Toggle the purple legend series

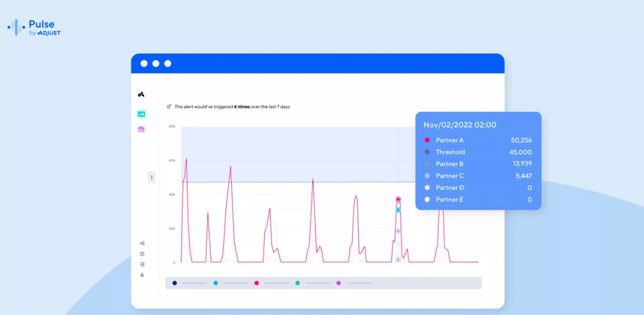pyautogui.click(x=339, y=283)
